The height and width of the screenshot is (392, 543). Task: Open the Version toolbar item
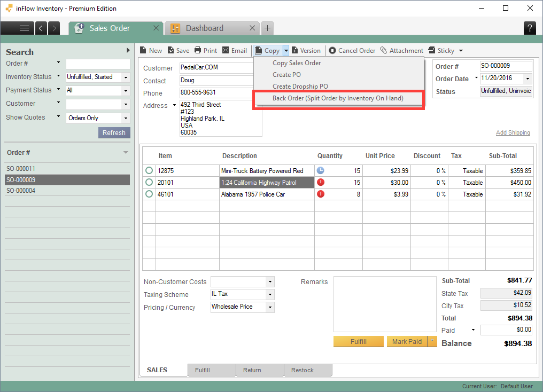pyautogui.click(x=306, y=51)
